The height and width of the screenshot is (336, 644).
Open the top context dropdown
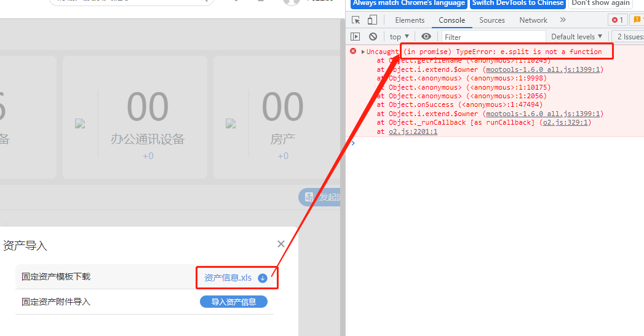click(399, 36)
